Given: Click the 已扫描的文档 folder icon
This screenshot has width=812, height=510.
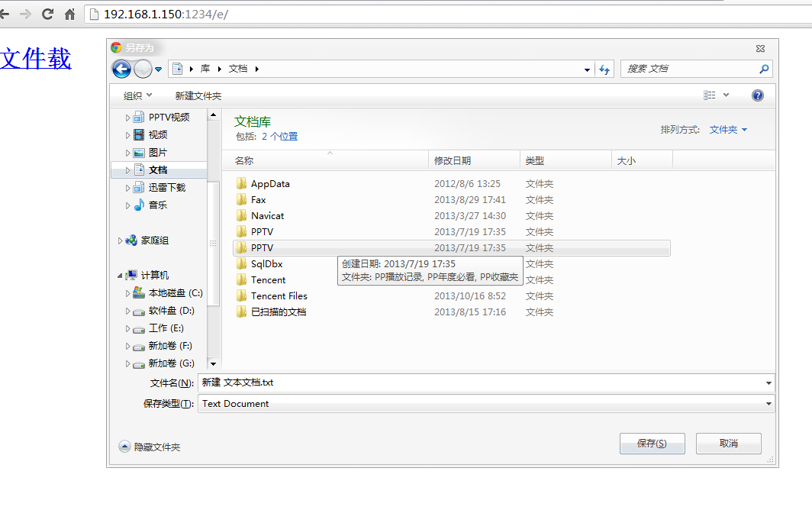Looking at the screenshot, I should 241,312.
